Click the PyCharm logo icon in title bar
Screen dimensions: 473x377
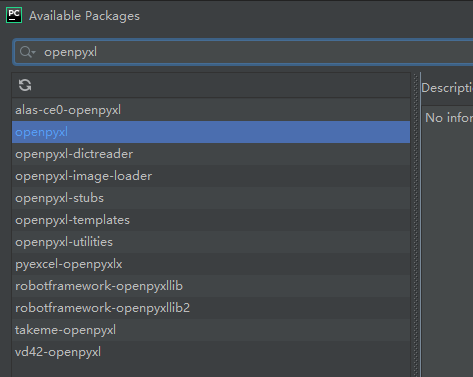pyautogui.click(x=14, y=15)
